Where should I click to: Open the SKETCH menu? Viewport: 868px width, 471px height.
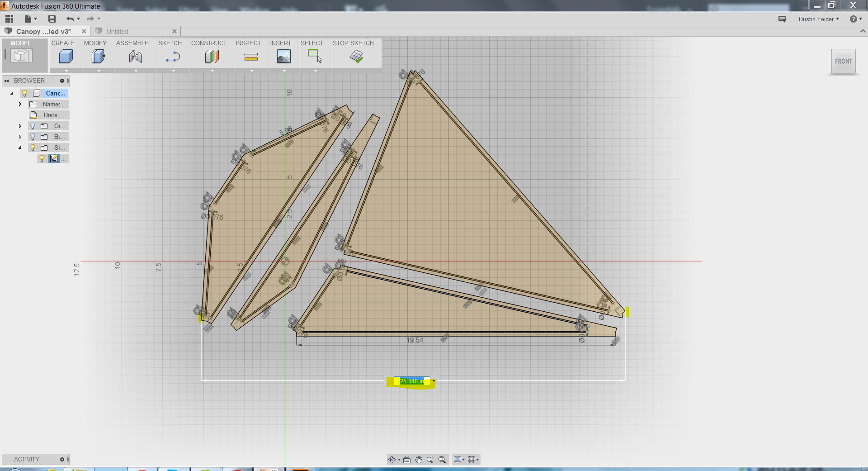tap(170, 43)
